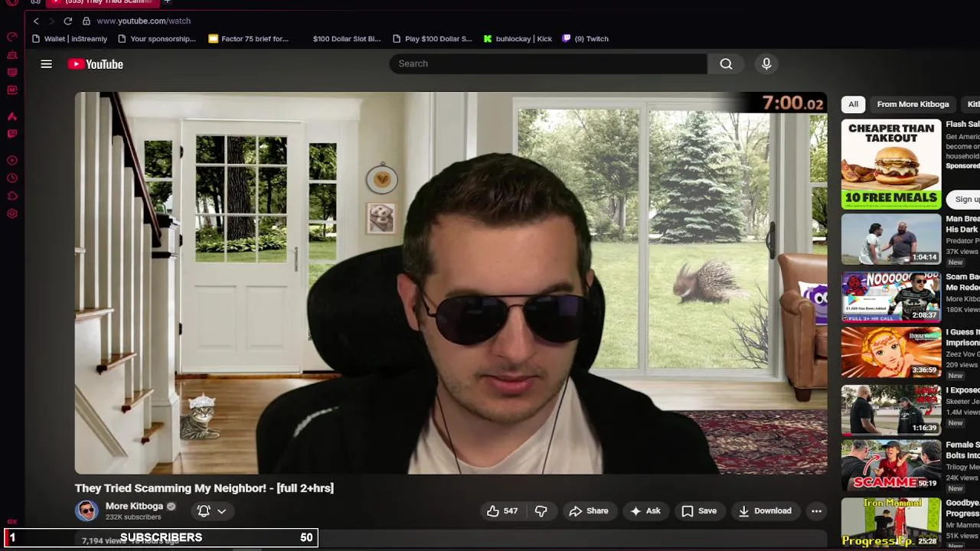980x551 pixels.
Task: Open browser Settings gear in sidebar
Action: coord(12,214)
